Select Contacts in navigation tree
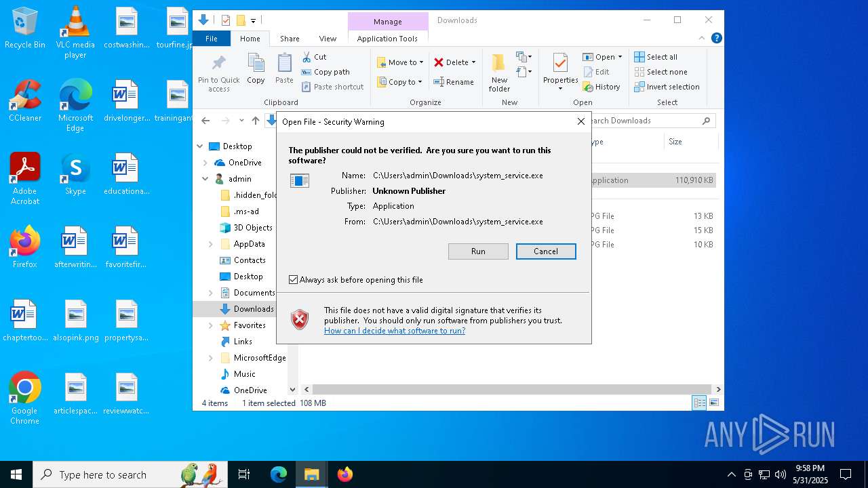Viewport: 868px width, 488px height. coord(243,260)
